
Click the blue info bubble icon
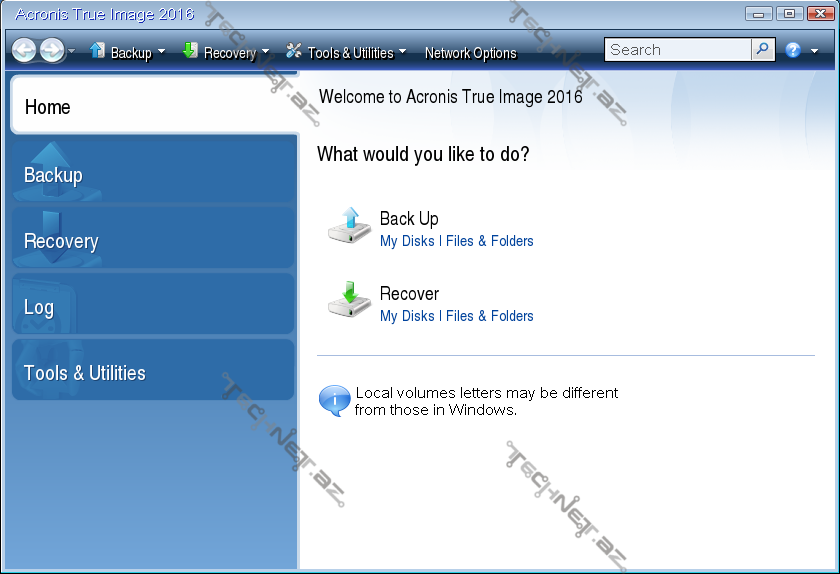pyautogui.click(x=334, y=400)
